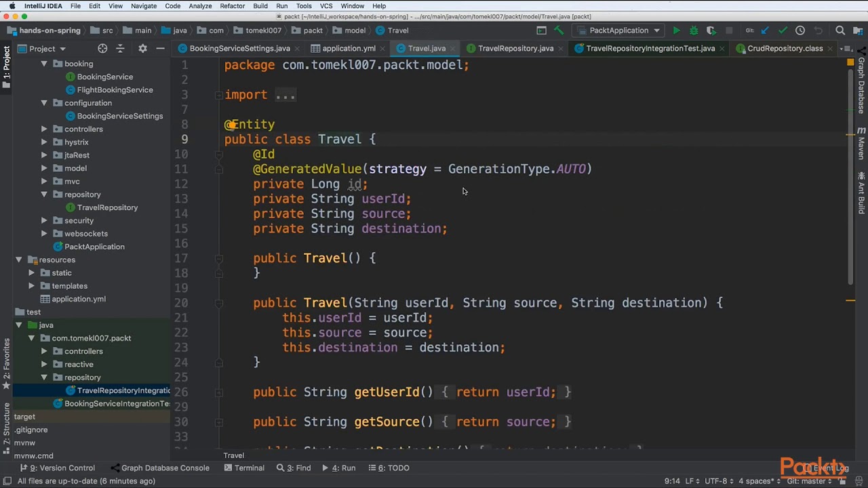Click the run anything terminal-like icon left of hammer

pyautogui.click(x=541, y=30)
